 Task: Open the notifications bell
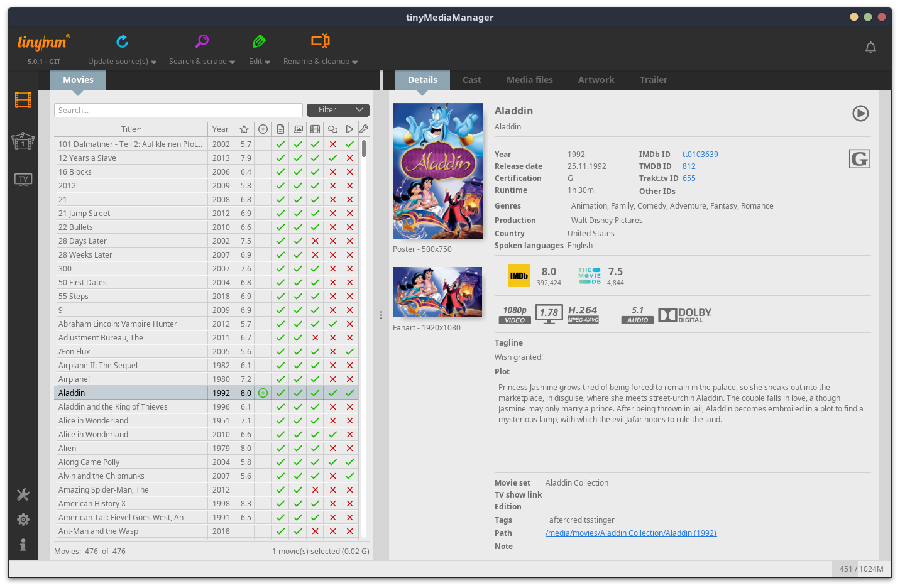point(870,48)
